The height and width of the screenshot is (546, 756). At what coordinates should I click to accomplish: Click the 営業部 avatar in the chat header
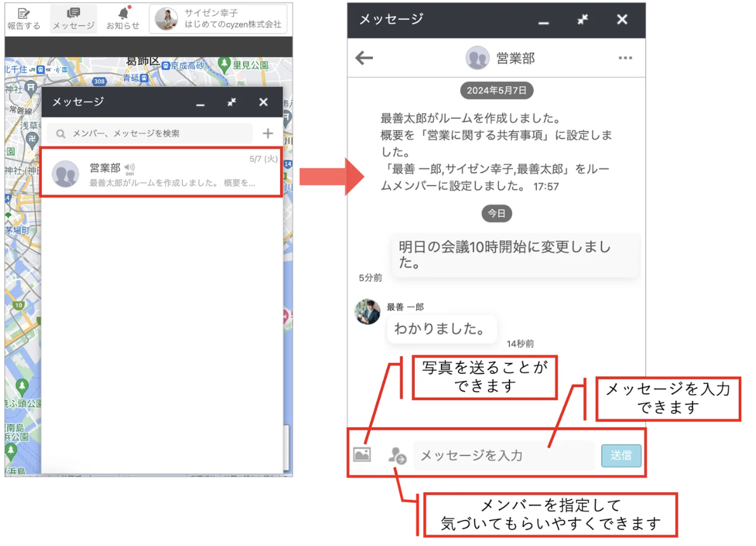[477, 58]
